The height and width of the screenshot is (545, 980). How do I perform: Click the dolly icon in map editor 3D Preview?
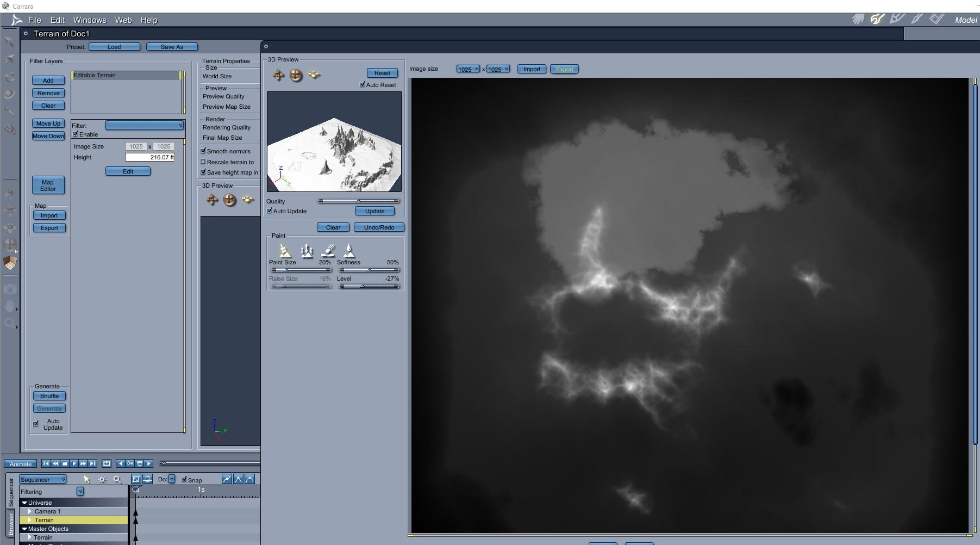coord(314,75)
